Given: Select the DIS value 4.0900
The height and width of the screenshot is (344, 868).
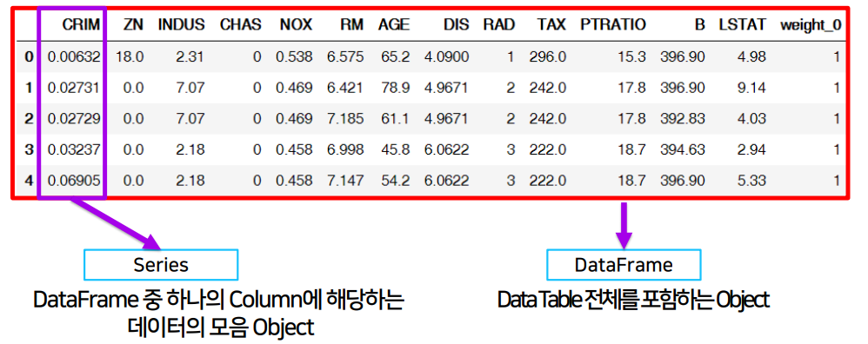Looking at the screenshot, I should pyautogui.click(x=447, y=56).
